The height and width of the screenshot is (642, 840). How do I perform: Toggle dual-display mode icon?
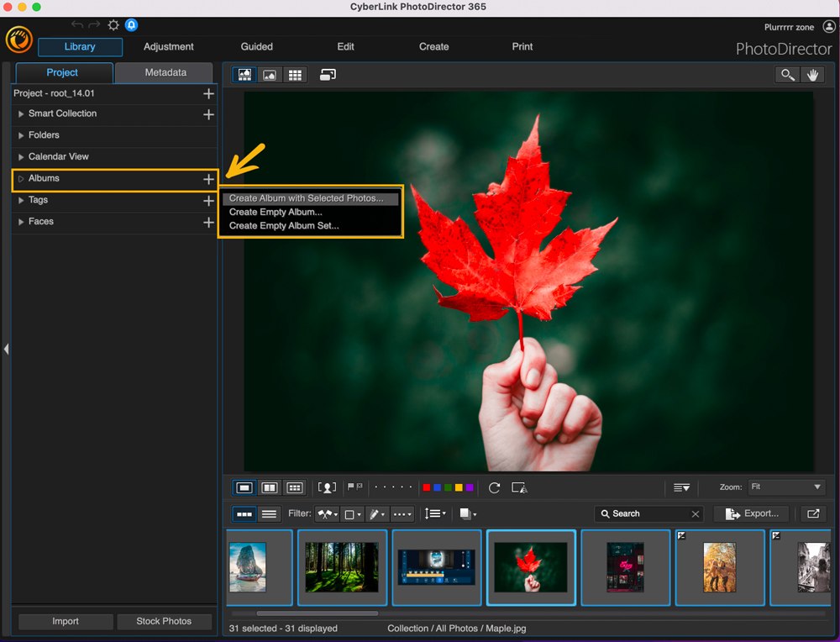tap(327, 74)
